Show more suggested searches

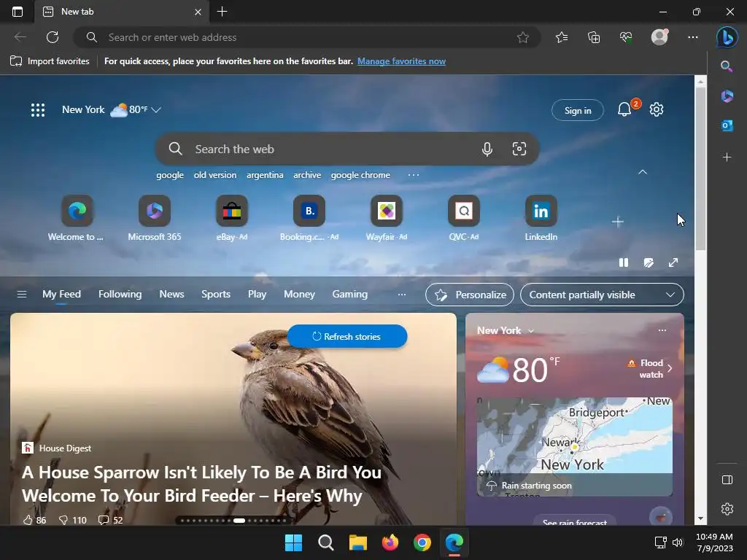(x=414, y=175)
